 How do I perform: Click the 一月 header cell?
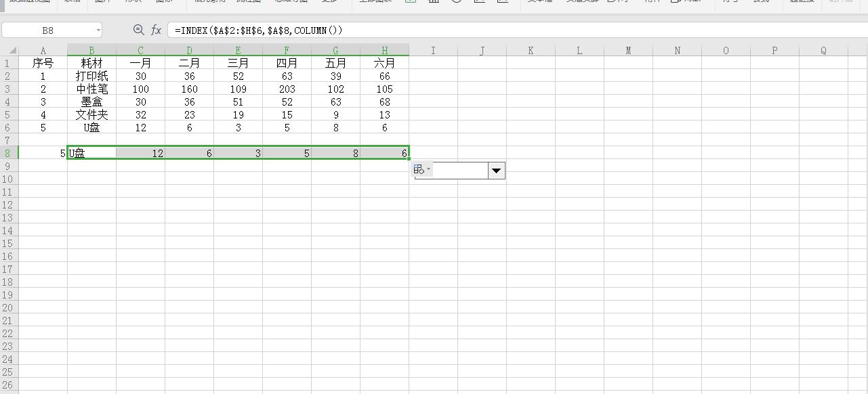[141, 63]
